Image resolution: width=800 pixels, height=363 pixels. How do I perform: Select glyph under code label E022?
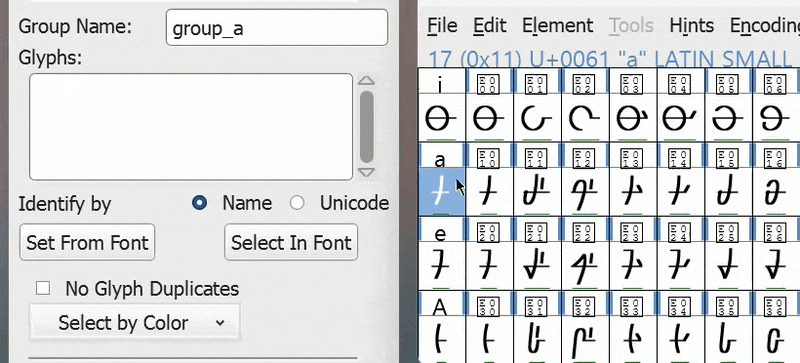pos(585,265)
